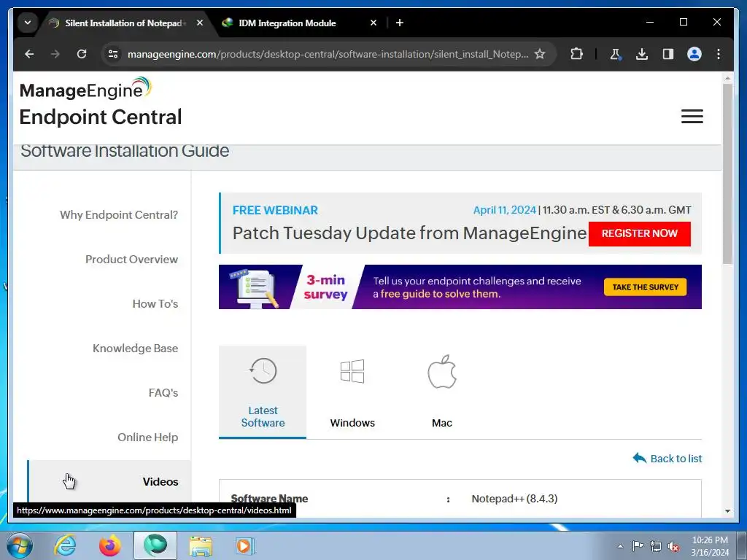Open Product Overview in sidebar
The image size is (747, 560).
pos(131,259)
